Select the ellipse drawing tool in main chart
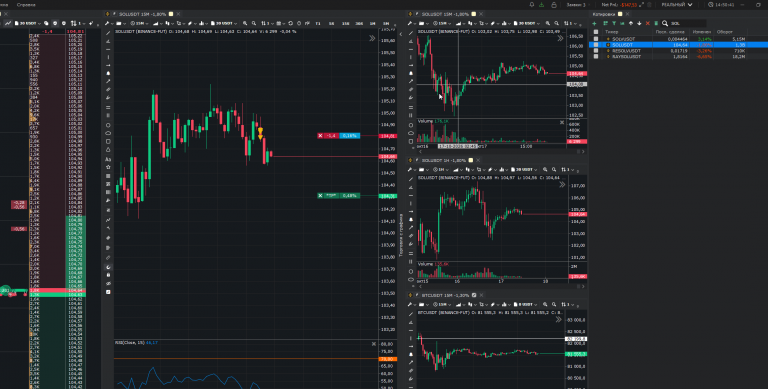The width and height of the screenshot is (768, 389). tap(108, 125)
